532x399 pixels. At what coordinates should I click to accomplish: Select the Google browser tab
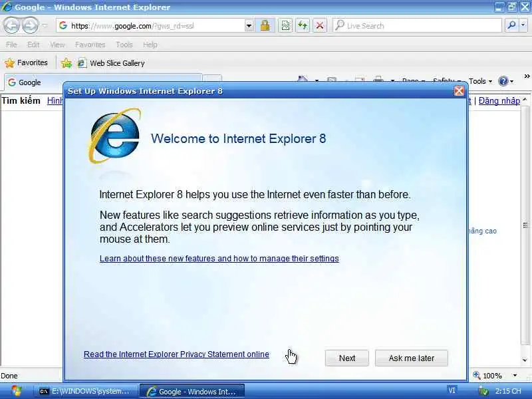[103, 82]
